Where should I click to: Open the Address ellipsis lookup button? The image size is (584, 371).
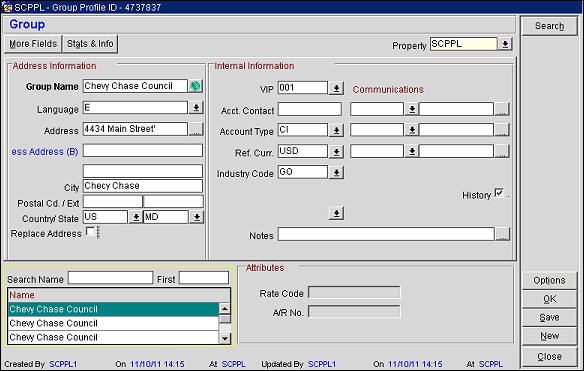pyautogui.click(x=196, y=129)
